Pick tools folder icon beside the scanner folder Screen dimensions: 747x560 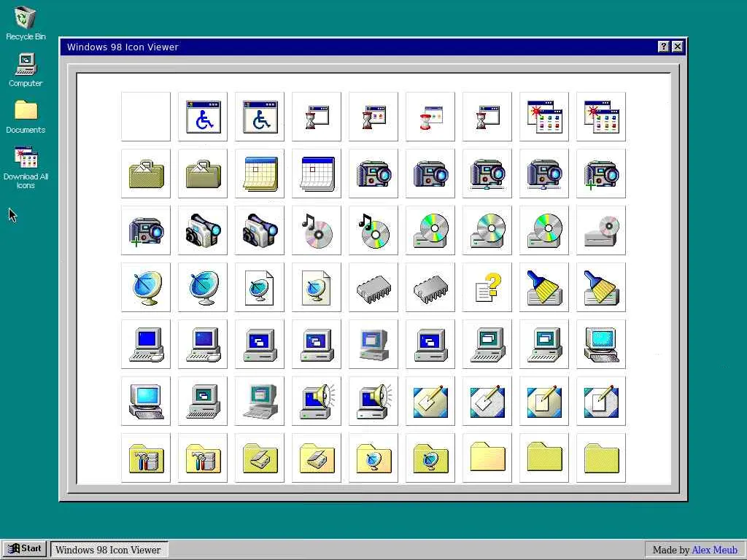[203, 458]
